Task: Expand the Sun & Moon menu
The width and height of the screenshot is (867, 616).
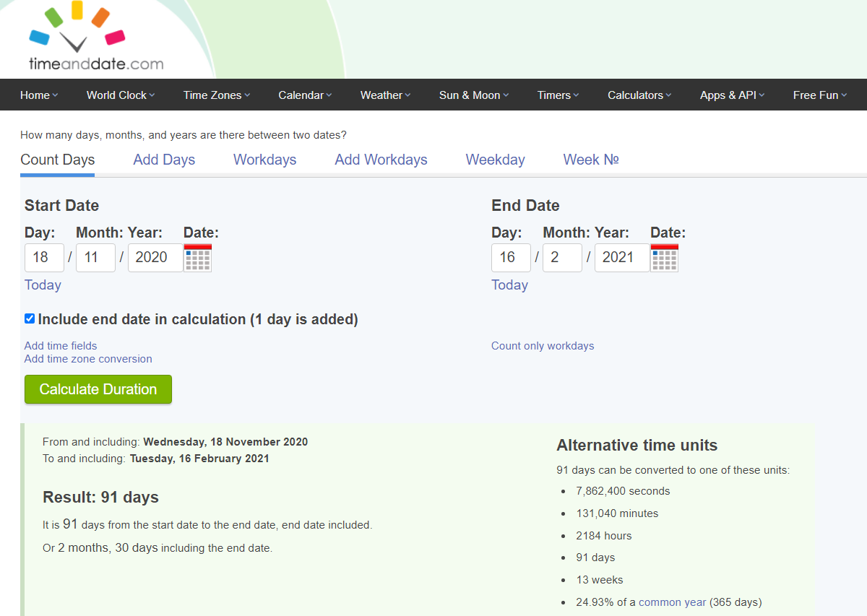Action: tap(473, 95)
